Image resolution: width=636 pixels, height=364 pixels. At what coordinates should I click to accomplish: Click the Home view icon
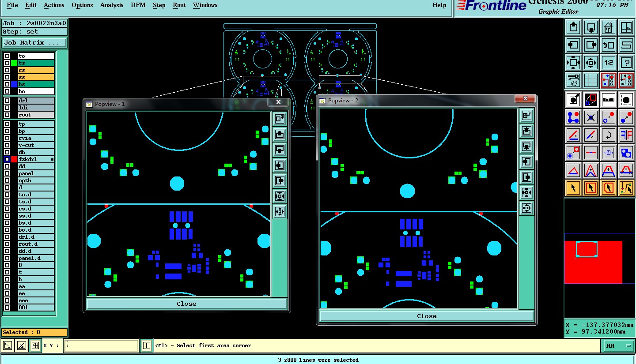(608, 27)
